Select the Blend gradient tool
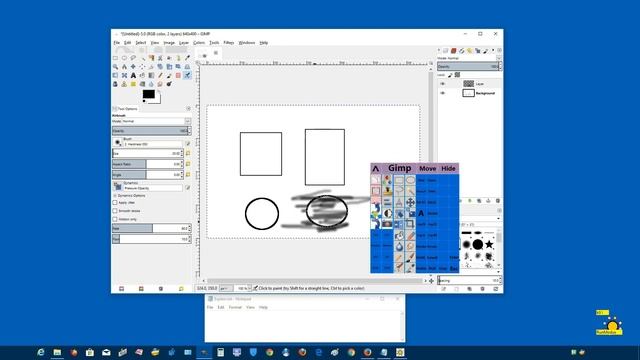640x360 pixels. point(151,76)
